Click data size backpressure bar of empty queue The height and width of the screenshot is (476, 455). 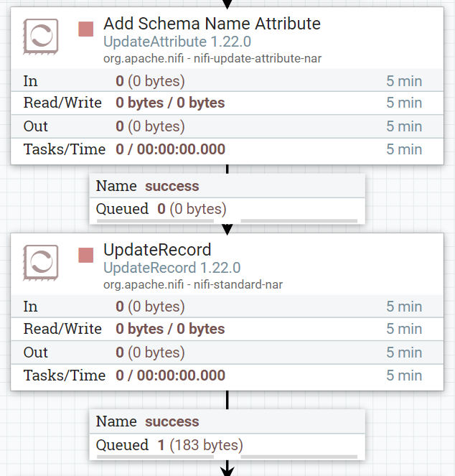[x=299, y=221]
